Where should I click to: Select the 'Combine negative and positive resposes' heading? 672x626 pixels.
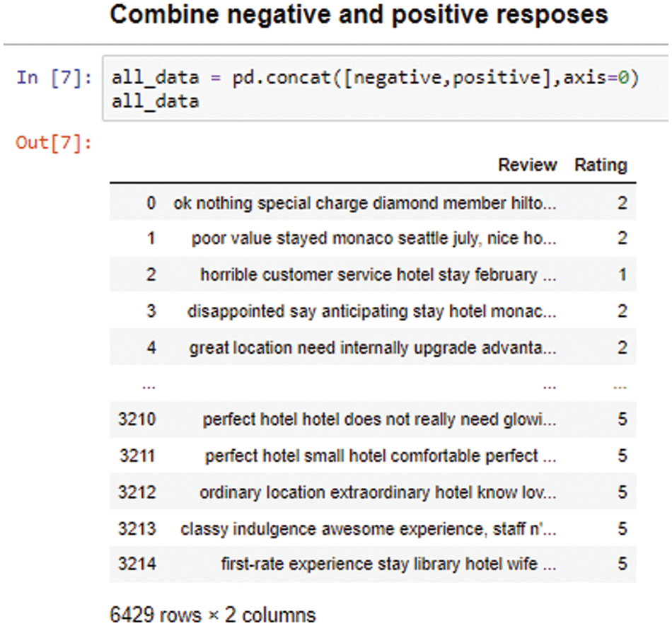[x=359, y=15]
